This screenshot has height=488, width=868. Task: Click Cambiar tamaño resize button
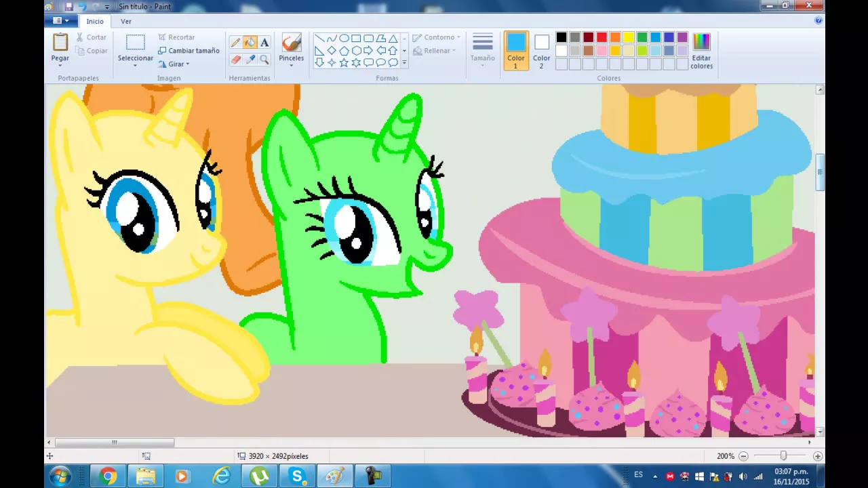(189, 51)
